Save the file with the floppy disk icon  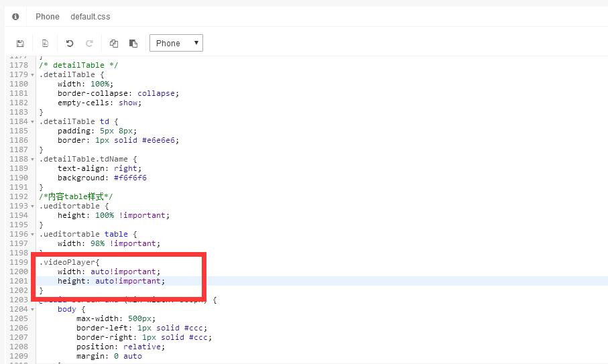[x=20, y=44]
